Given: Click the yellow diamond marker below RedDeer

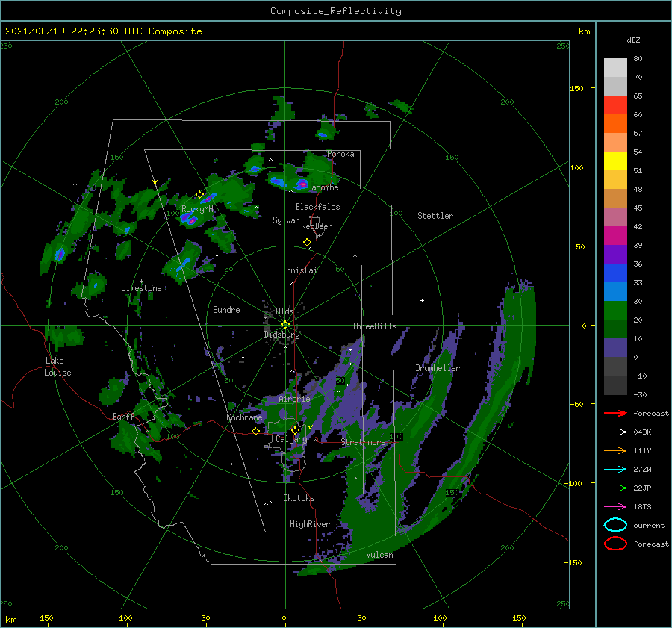Looking at the screenshot, I should 308,243.
